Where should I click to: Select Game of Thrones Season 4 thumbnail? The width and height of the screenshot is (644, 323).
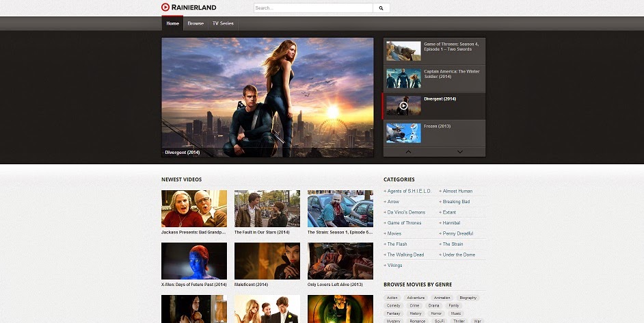point(403,51)
